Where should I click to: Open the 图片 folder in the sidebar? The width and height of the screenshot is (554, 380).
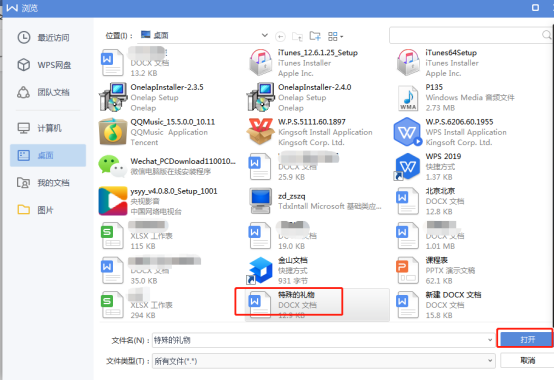35,210
